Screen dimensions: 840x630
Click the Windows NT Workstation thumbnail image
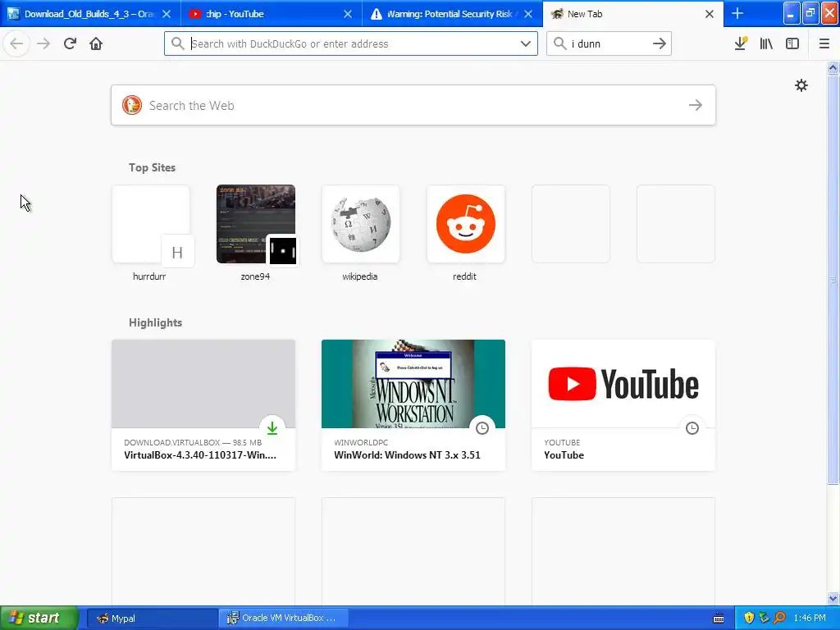[413, 384]
